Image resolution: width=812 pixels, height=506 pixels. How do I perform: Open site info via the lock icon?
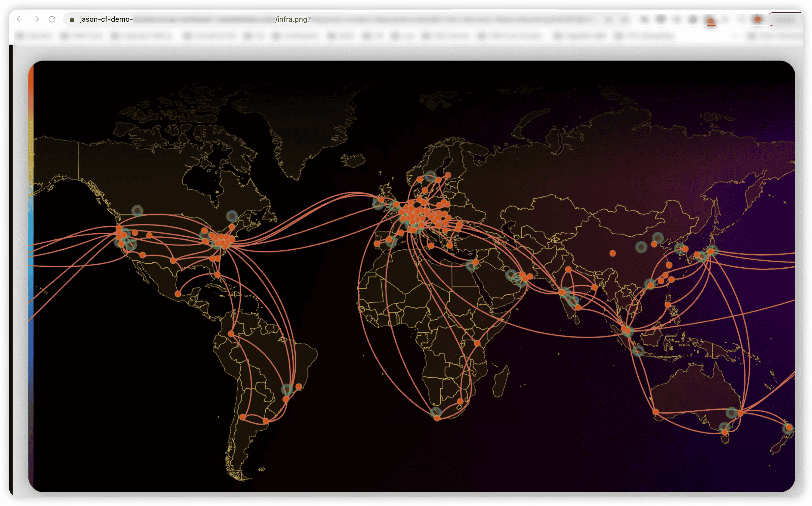coord(72,19)
